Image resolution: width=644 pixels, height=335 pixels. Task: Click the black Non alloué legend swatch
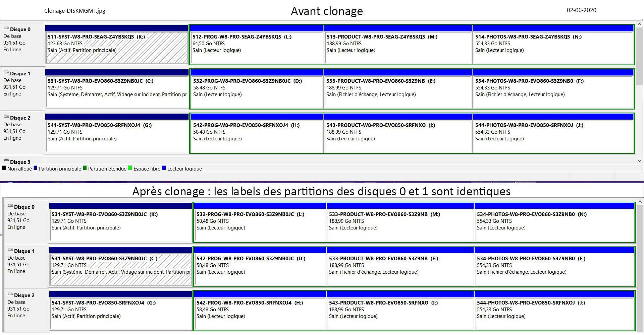coord(4,168)
